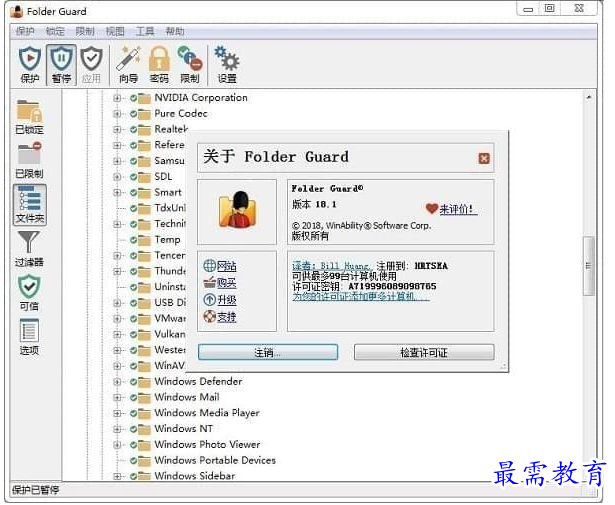This screenshot has width=615, height=505.
Task: Toggle green status mark of SDL folder
Action: pos(133,177)
